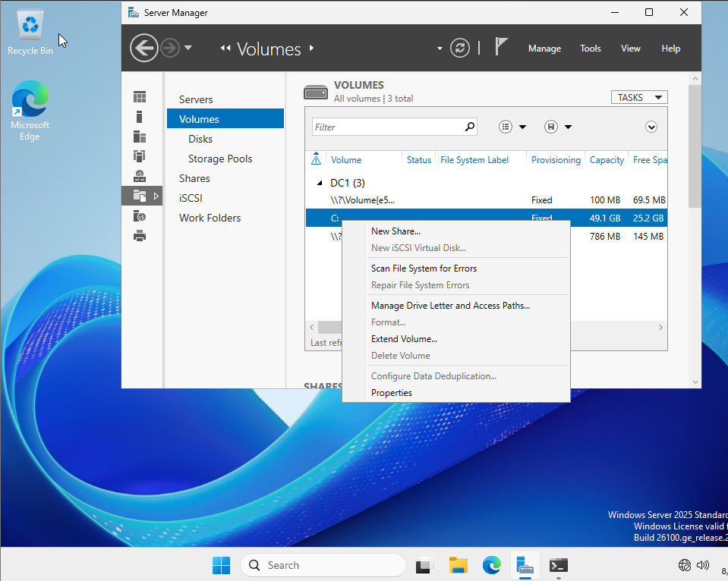Focus the Filter text field
The height and width of the screenshot is (581, 728).
(388, 127)
